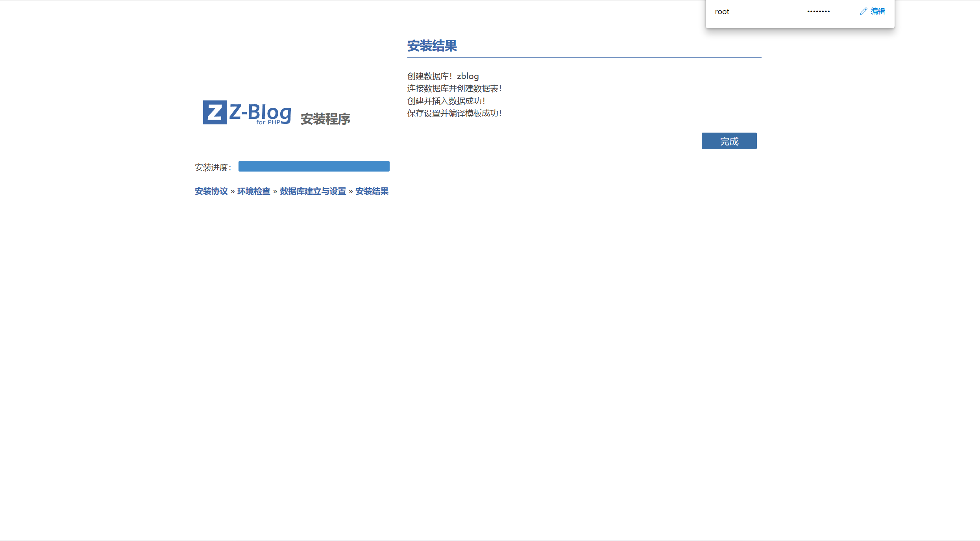Select the root username entry
This screenshot has height=541, width=980.
[x=722, y=12]
